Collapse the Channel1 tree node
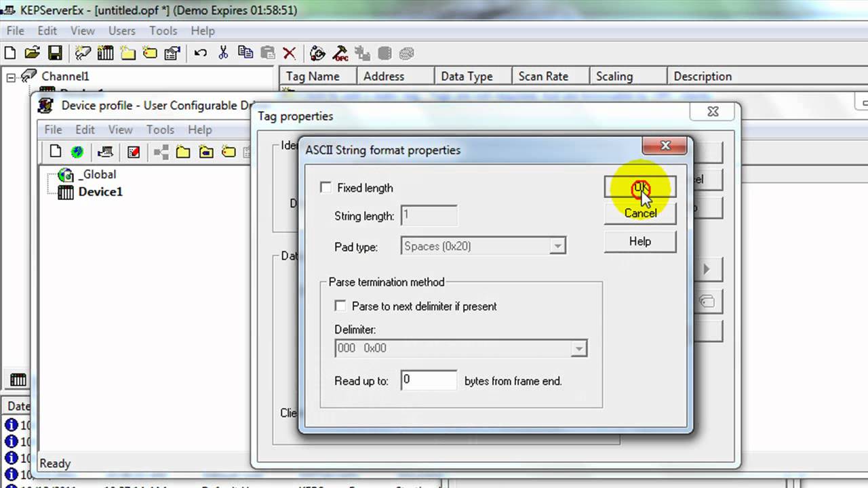 [11, 77]
